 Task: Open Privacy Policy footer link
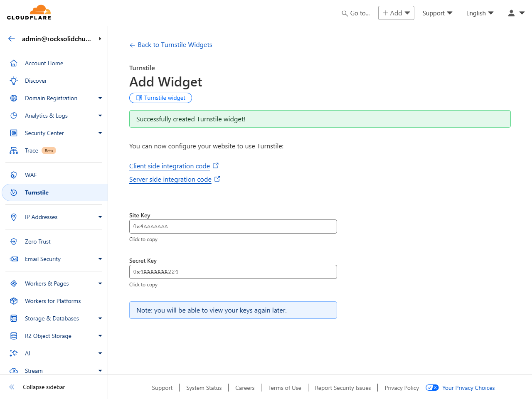tap(402, 388)
